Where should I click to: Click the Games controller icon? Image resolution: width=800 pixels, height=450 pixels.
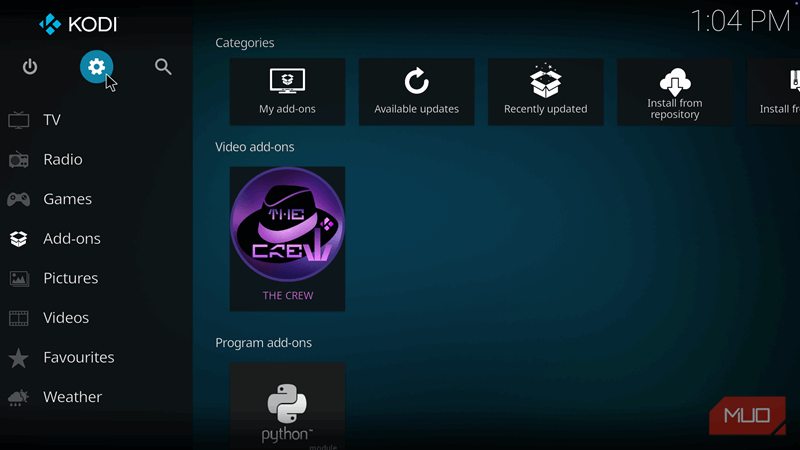(18, 199)
